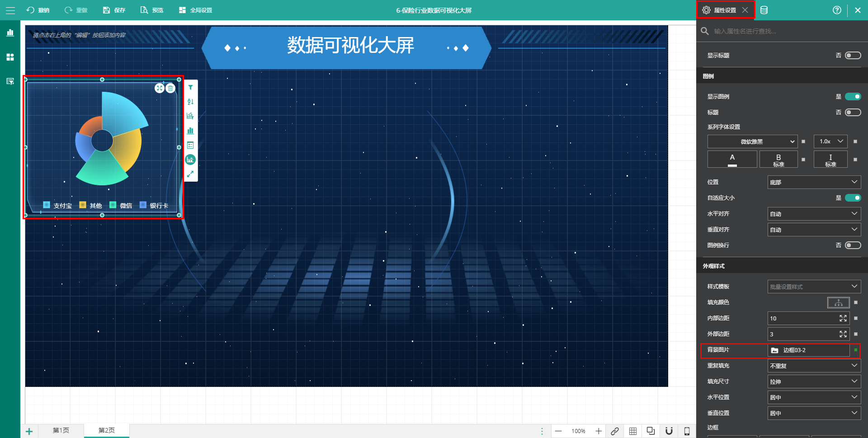The width and height of the screenshot is (868, 438).
Task: Enable the 显示标题 toggle
Action: pyautogui.click(x=853, y=56)
